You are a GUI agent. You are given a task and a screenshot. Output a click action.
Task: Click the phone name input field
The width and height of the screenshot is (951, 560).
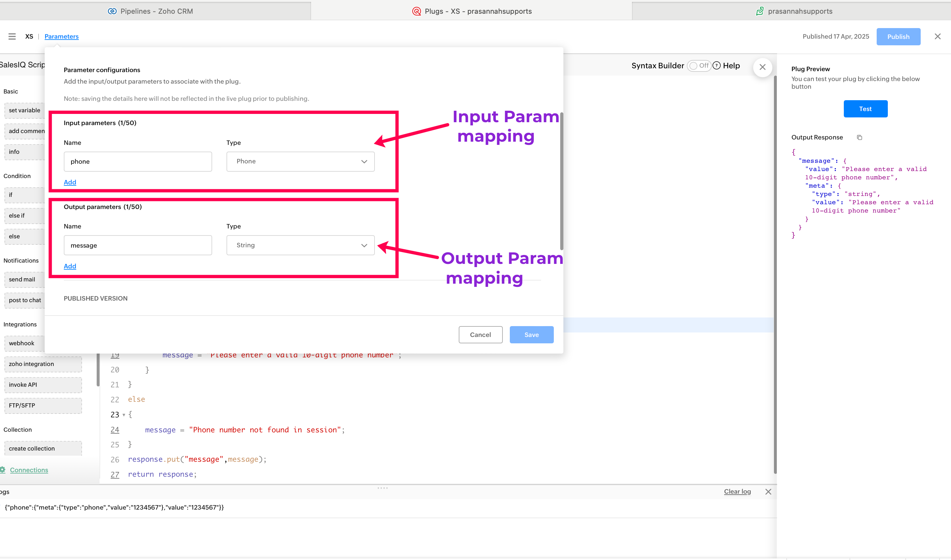coord(138,161)
